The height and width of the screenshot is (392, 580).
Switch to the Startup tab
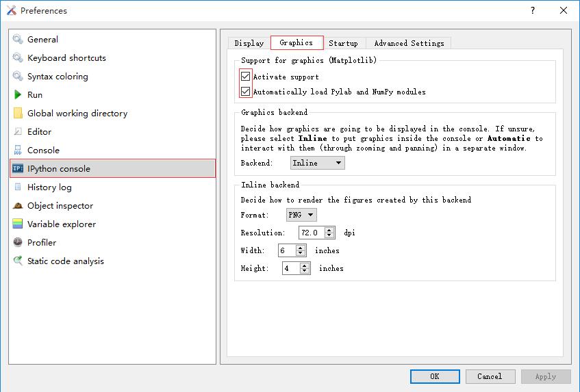pos(343,43)
